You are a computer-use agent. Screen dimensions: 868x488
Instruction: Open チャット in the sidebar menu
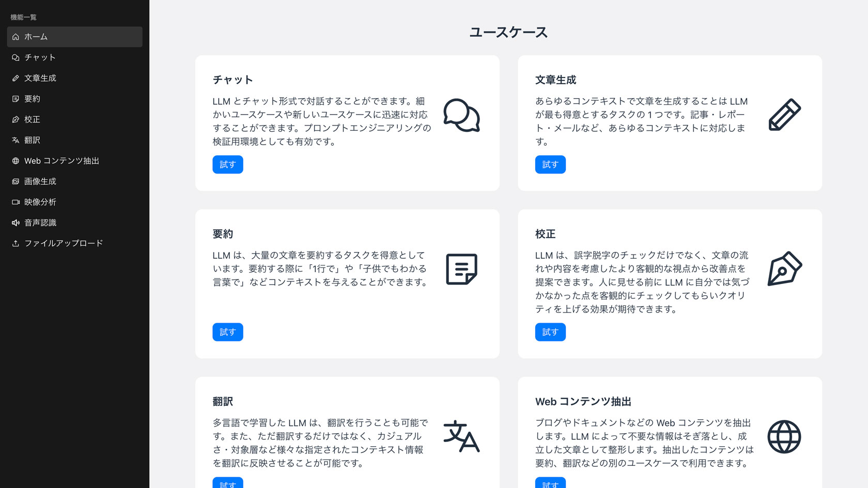74,57
